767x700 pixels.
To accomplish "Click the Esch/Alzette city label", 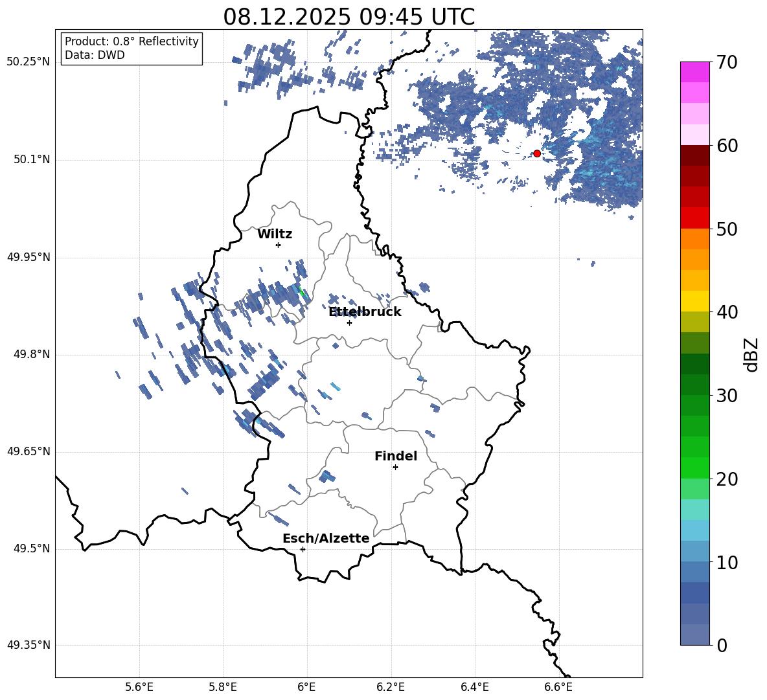I will tap(326, 538).
